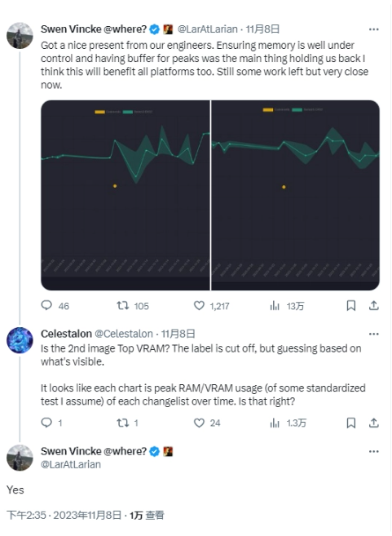The height and width of the screenshot is (536, 392).
Task: Open views stats showing 1.3万
Action: coord(275,423)
